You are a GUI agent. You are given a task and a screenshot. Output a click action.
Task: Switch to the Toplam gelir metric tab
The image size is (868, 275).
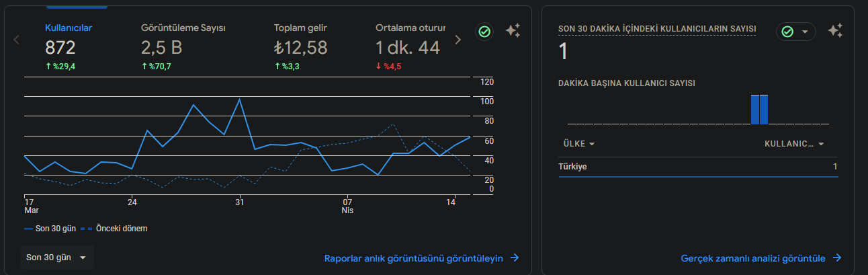[301, 47]
